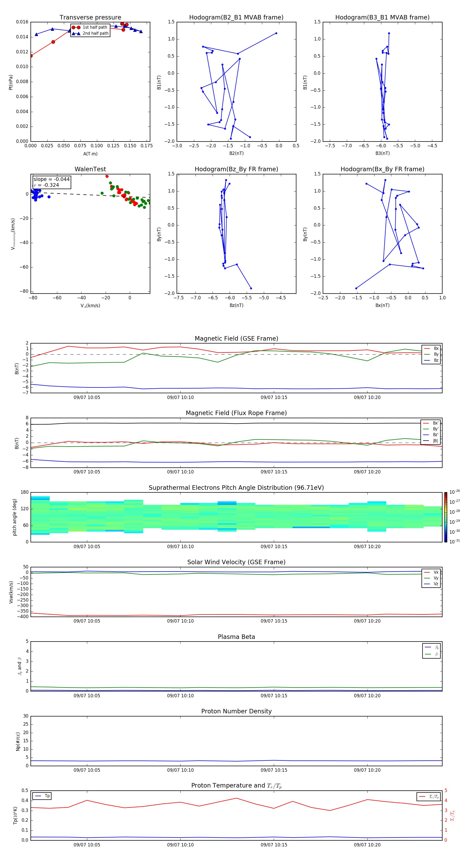This screenshot has width=473, height=868.
Task: Click the '10^-26' colorbar tick label
Action: click(x=455, y=492)
